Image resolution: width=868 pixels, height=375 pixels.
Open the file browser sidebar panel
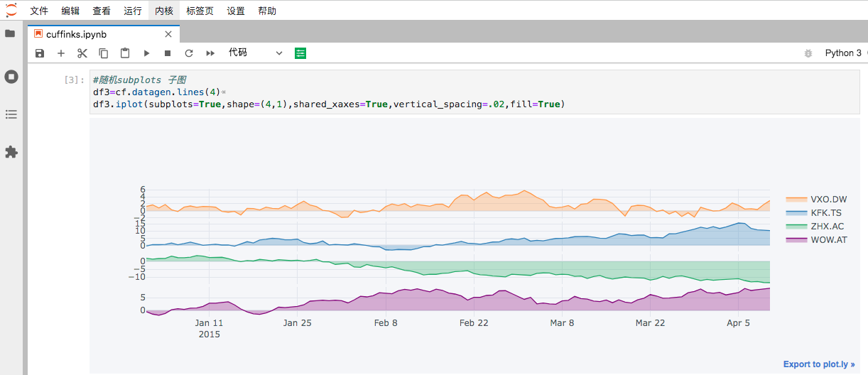[x=11, y=33]
